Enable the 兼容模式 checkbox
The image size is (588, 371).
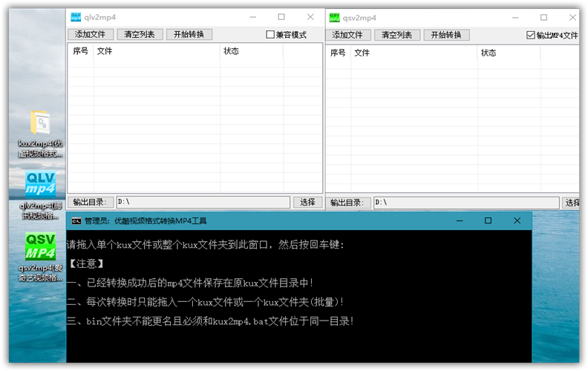pyautogui.click(x=270, y=35)
